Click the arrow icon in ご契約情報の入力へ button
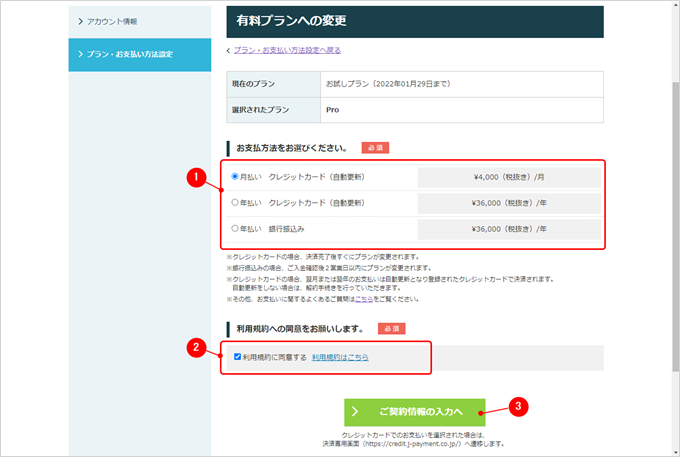The image size is (680, 457). click(x=355, y=411)
